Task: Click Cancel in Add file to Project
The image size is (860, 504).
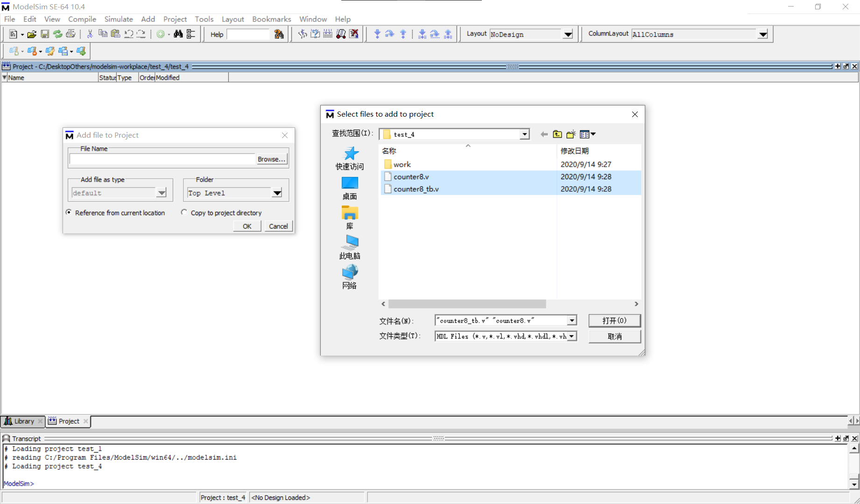Action: coord(278,226)
